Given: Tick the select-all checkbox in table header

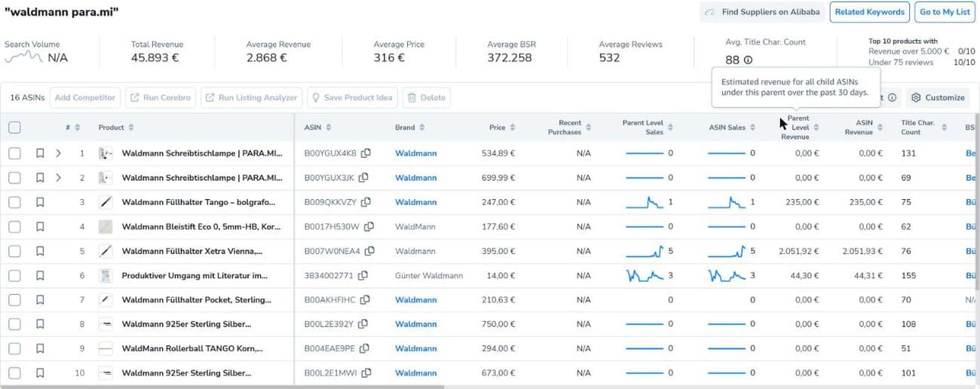Looking at the screenshot, I should (x=14, y=127).
